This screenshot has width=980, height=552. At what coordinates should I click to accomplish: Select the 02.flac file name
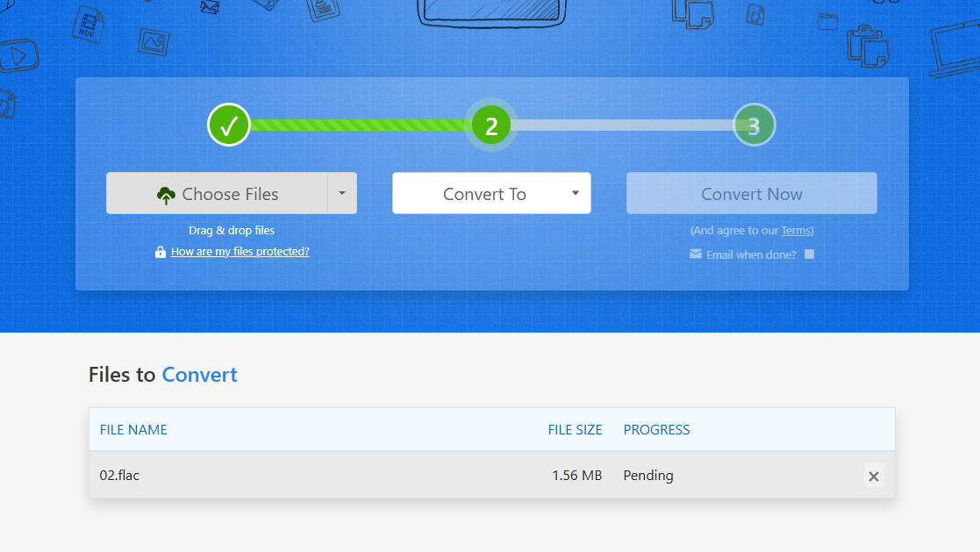point(119,475)
